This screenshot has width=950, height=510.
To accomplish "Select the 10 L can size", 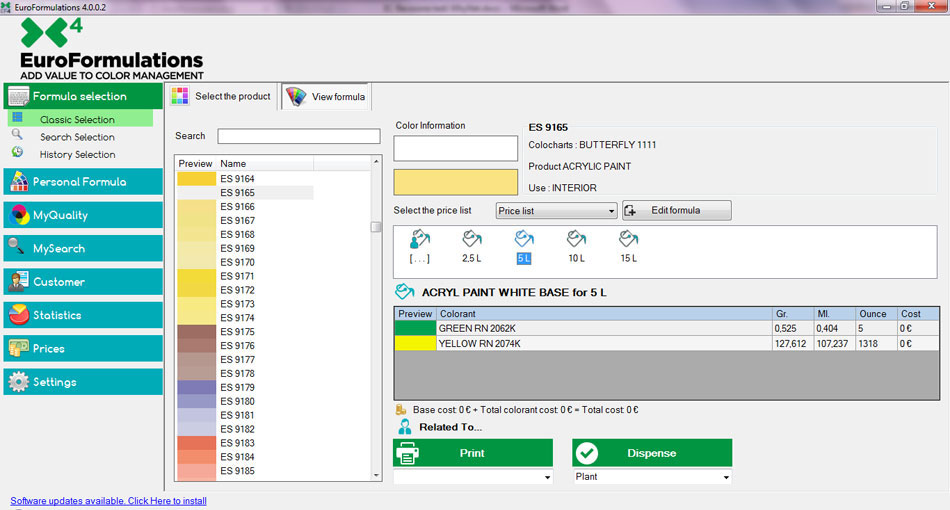I will click(576, 247).
